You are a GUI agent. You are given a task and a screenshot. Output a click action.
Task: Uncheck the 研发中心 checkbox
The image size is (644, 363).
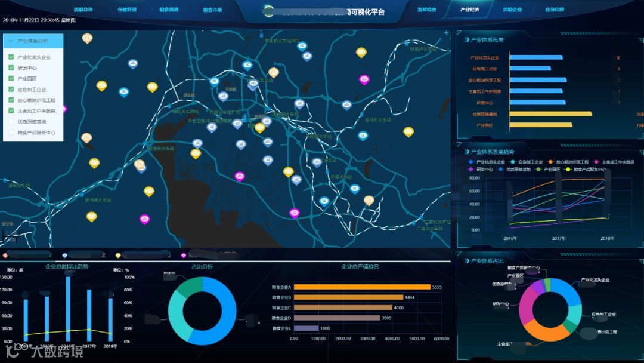(x=11, y=68)
